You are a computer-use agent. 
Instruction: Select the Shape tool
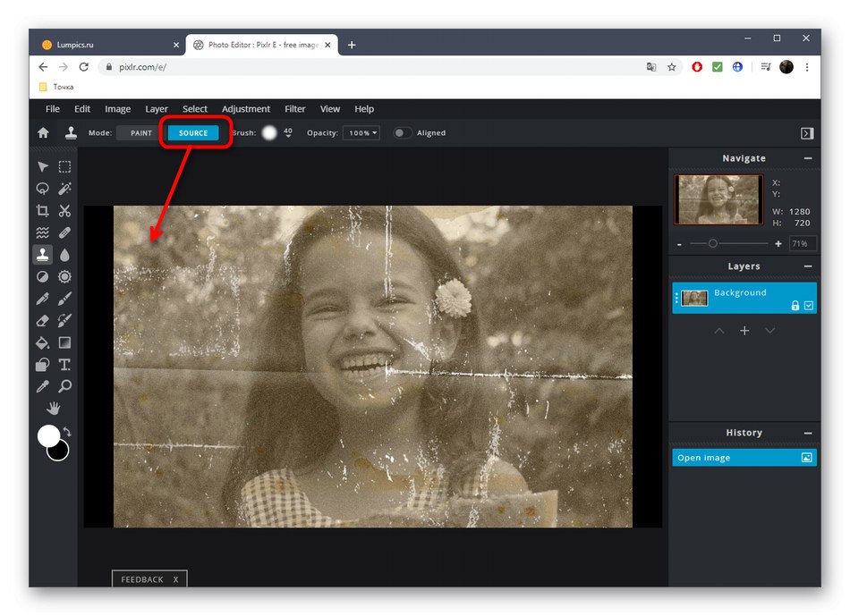point(43,365)
